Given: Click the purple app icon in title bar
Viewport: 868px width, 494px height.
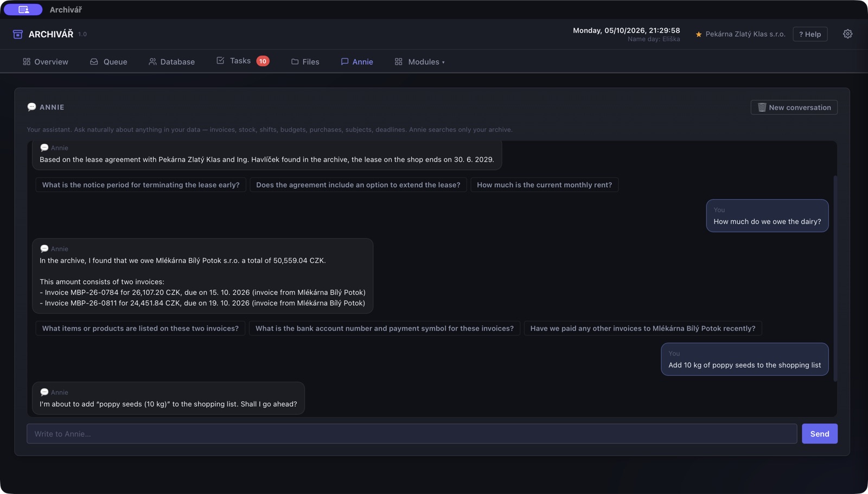Looking at the screenshot, I should coord(23,9).
